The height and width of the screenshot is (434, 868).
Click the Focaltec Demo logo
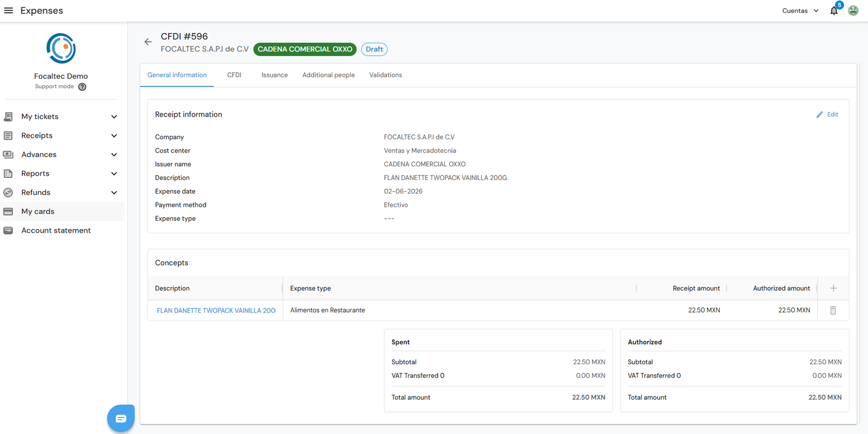click(61, 48)
